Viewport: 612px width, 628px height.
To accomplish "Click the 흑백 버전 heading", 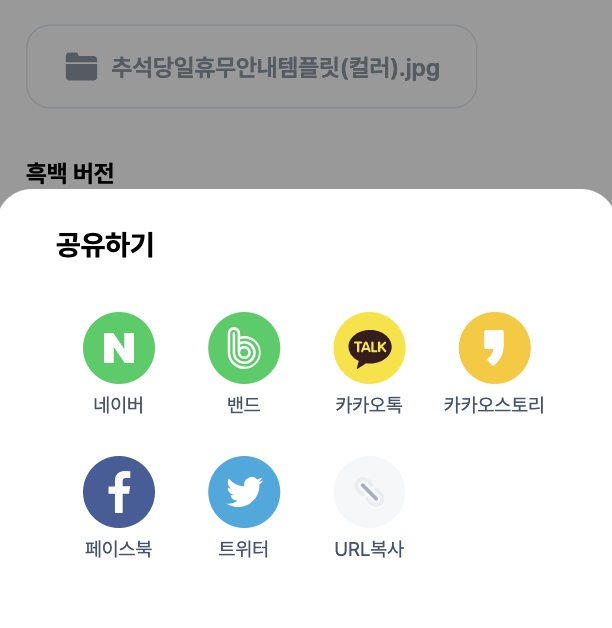I will (70, 173).
